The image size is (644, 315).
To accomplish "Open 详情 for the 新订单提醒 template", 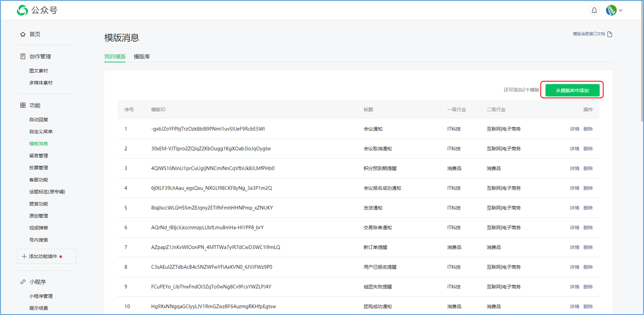I will point(574,247).
